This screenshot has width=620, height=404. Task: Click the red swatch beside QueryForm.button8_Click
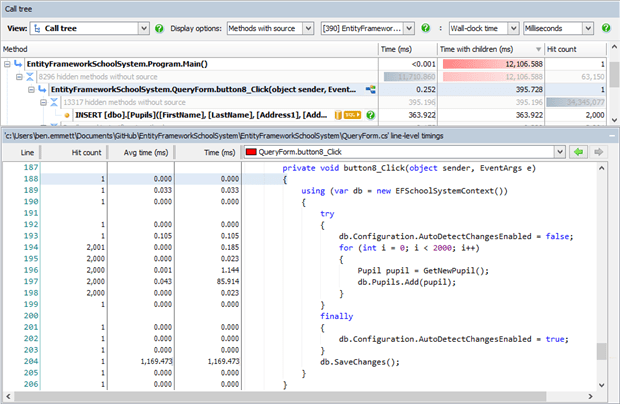tap(251, 152)
